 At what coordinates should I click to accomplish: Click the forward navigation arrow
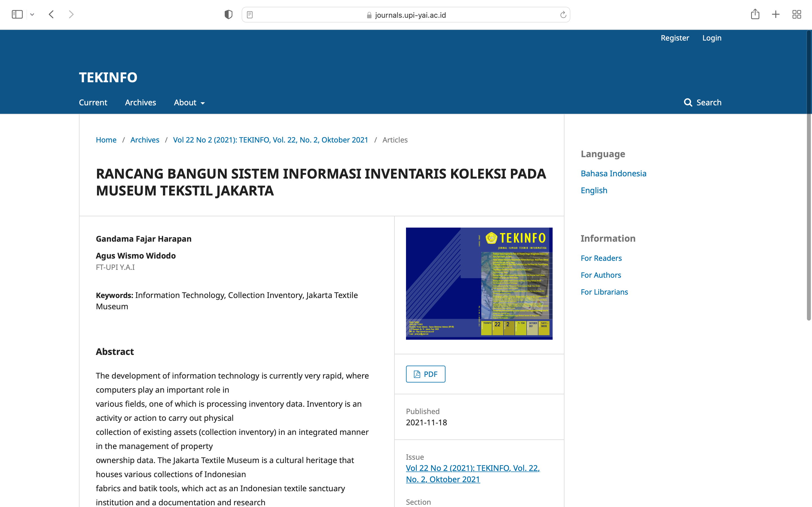point(71,14)
